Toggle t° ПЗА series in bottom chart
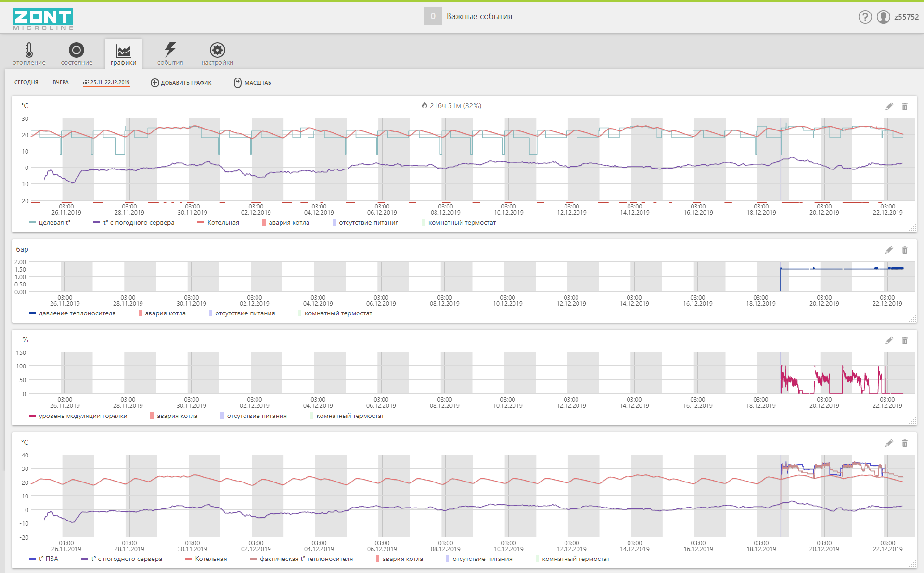The width and height of the screenshot is (924, 573). point(43,559)
